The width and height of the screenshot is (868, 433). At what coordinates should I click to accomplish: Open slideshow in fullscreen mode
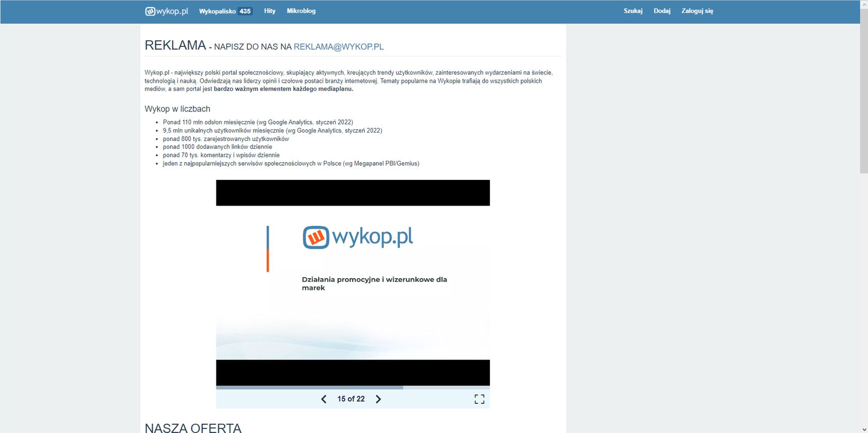[x=479, y=399]
